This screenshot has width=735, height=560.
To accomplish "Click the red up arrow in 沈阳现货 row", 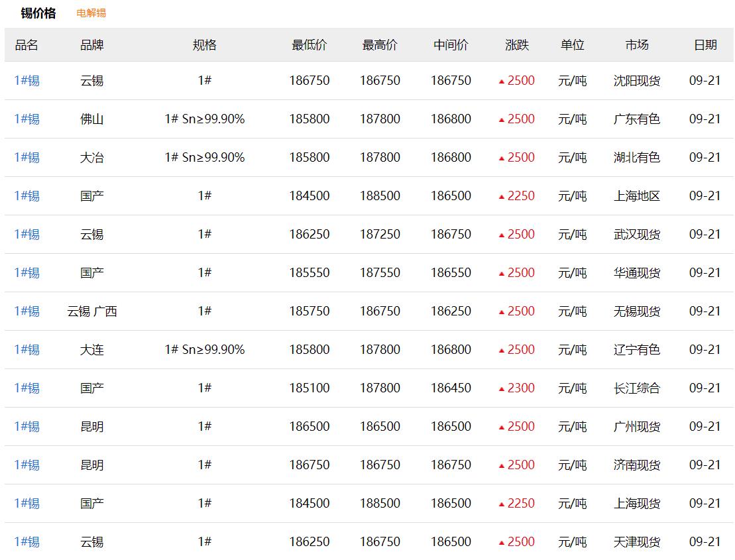I will (x=502, y=82).
